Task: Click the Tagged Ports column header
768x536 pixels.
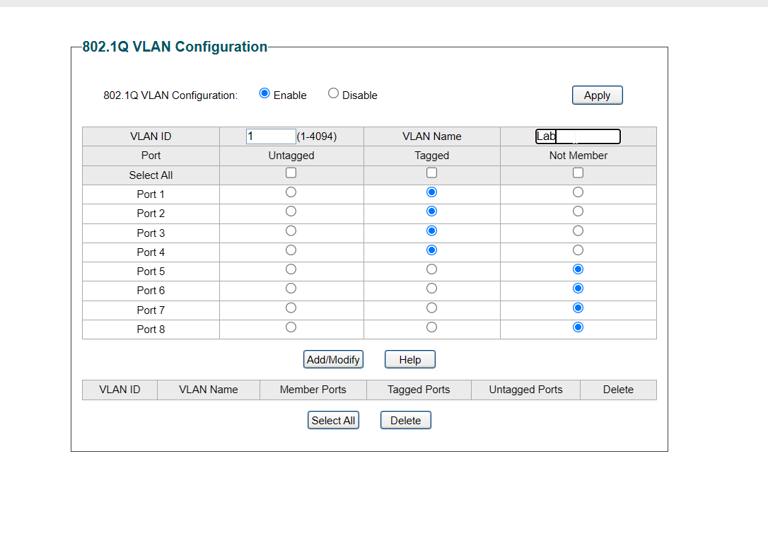Action: [419, 390]
